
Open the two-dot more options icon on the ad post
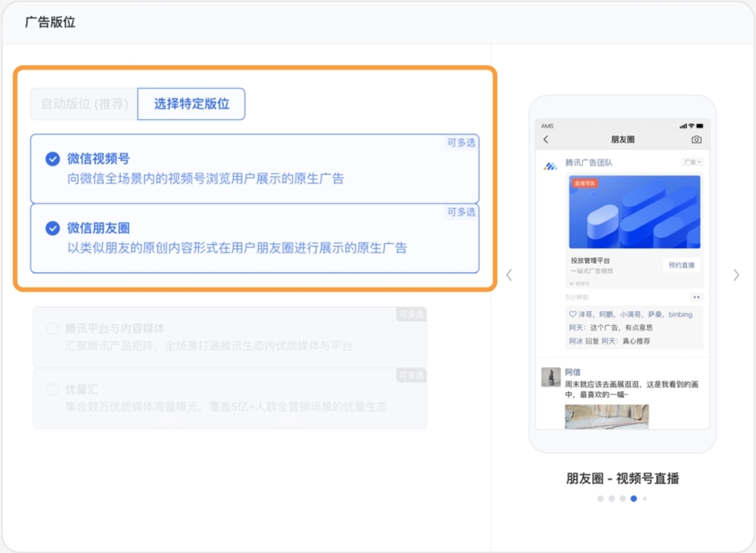click(x=696, y=297)
